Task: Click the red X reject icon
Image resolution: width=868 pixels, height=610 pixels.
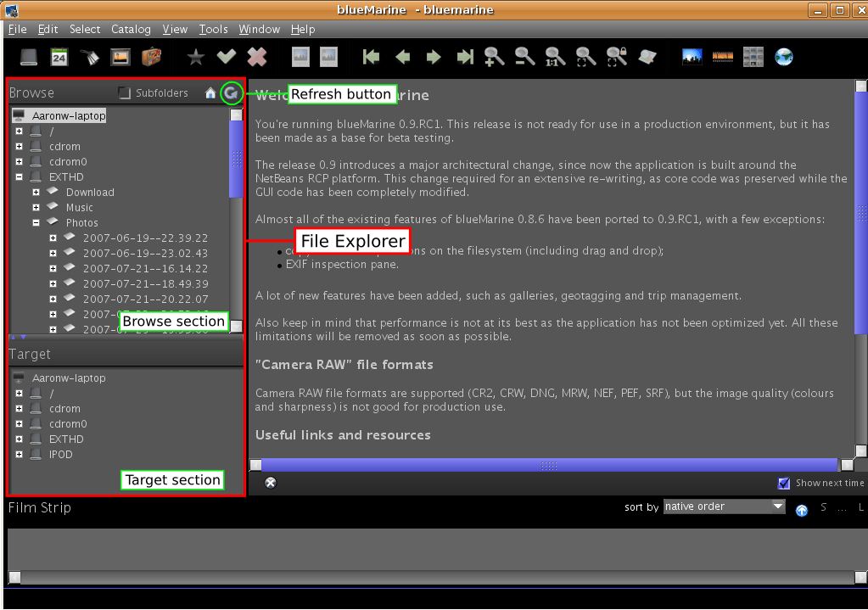Action: click(x=257, y=57)
